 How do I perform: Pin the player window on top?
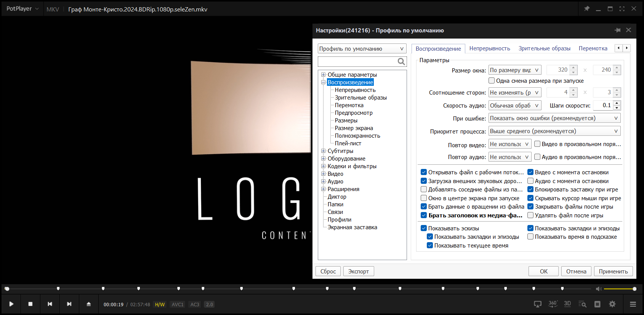tap(587, 8)
